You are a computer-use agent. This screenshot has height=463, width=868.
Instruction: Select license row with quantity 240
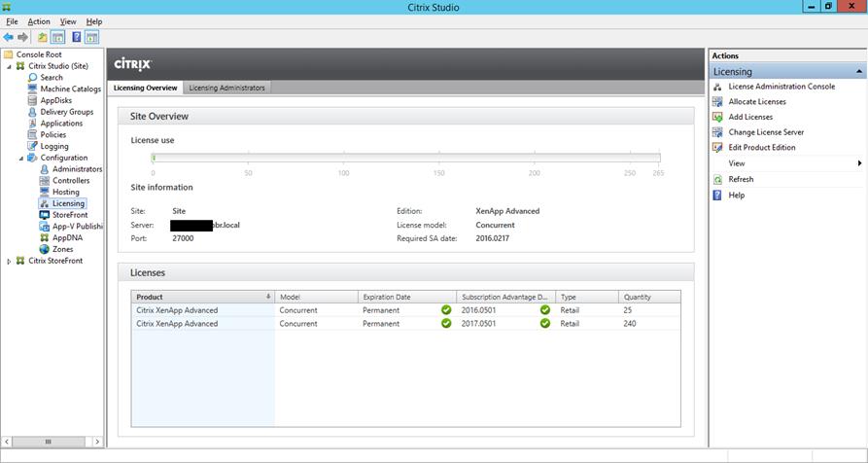pos(405,324)
